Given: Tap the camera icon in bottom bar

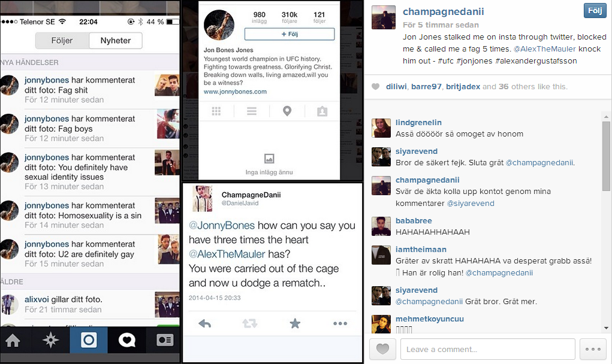Looking at the screenshot, I should (89, 340).
